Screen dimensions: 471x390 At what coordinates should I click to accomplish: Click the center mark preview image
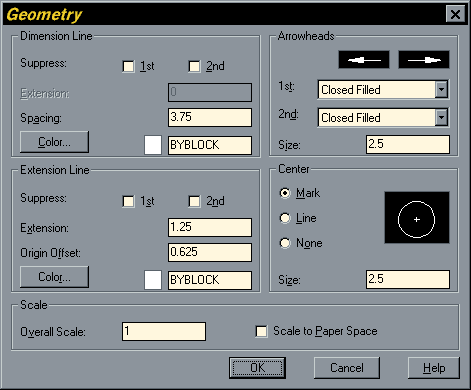pos(417,217)
